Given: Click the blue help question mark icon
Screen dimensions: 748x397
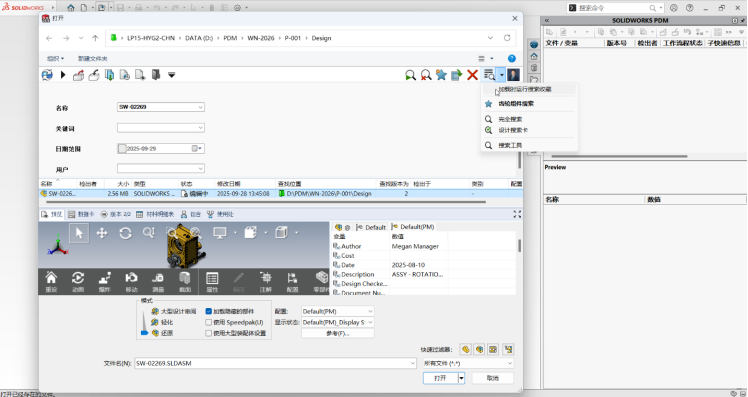Looking at the screenshot, I should [x=511, y=58].
